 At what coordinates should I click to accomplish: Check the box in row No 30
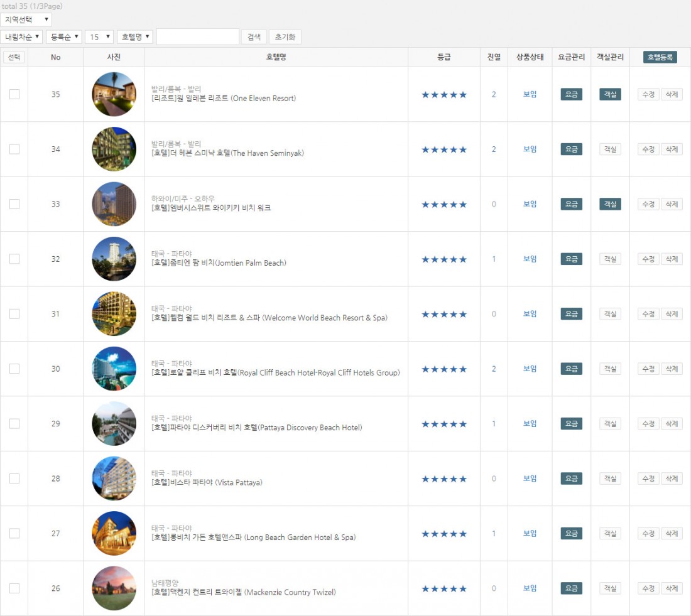(14, 369)
